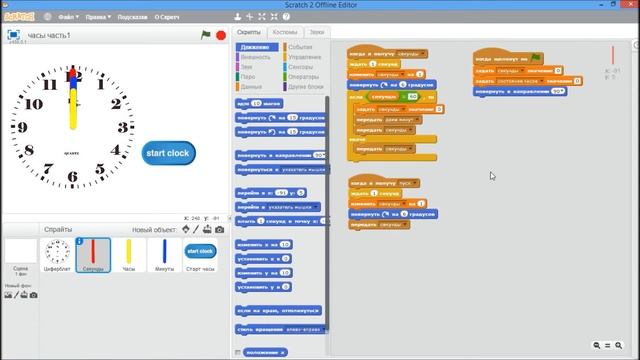
Task: Upload backdrop from file icon
Action: [x=24, y=295]
